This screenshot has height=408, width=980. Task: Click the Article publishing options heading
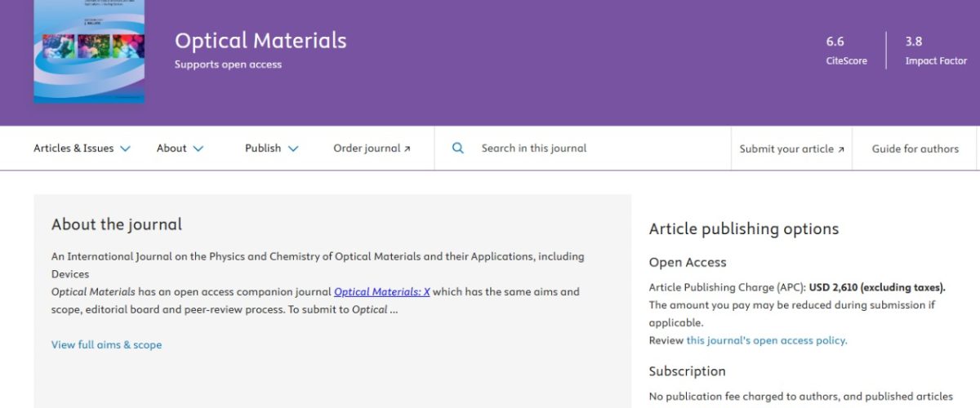tap(744, 229)
